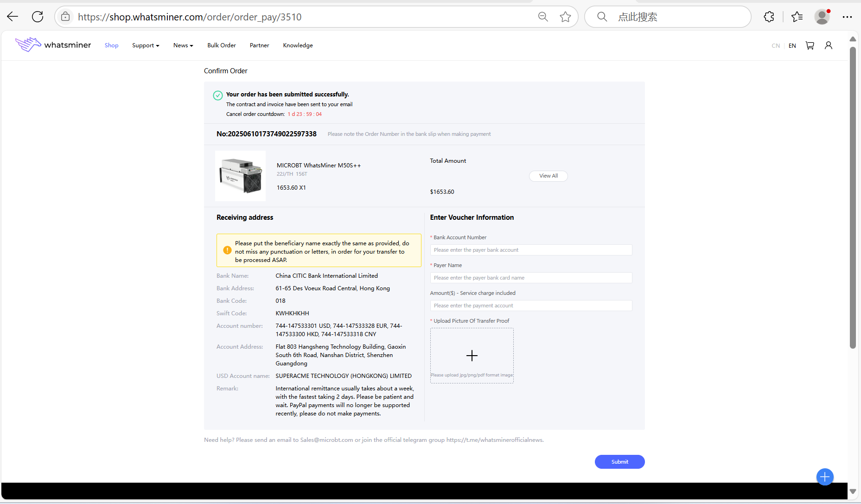Open the Partner page
Image resolution: width=861 pixels, height=504 pixels.
pos(260,45)
